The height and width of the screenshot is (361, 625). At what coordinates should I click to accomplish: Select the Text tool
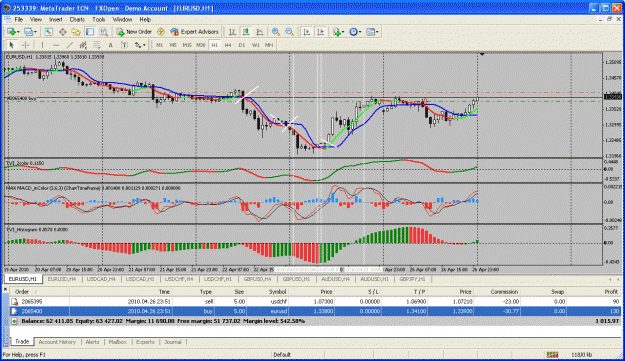[110, 45]
